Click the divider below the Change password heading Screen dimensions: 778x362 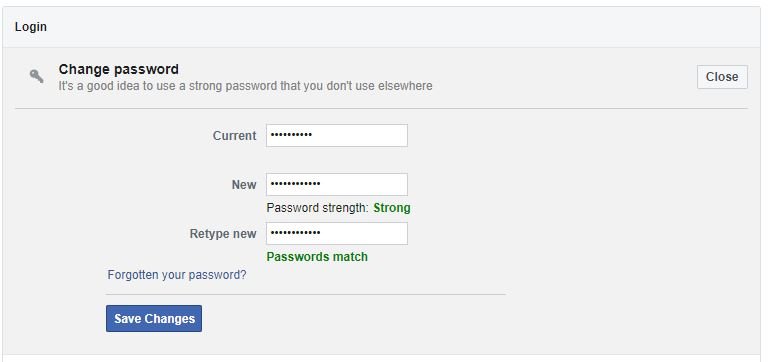[381, 108]
